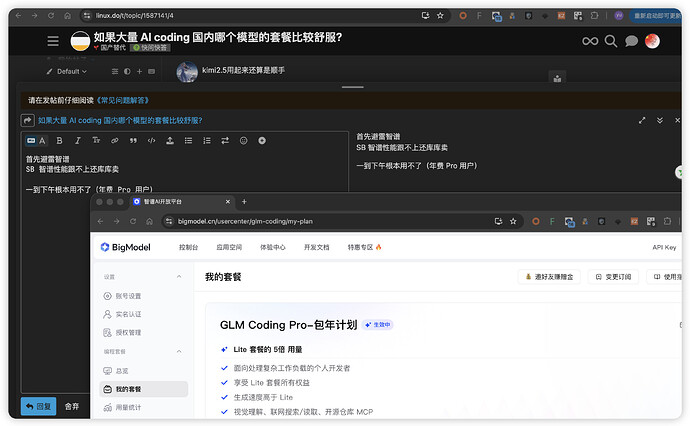The width and height of the screenshot is (690, 426).
Task: Insert a bulleted list in the composer
Action: point(188,141)
